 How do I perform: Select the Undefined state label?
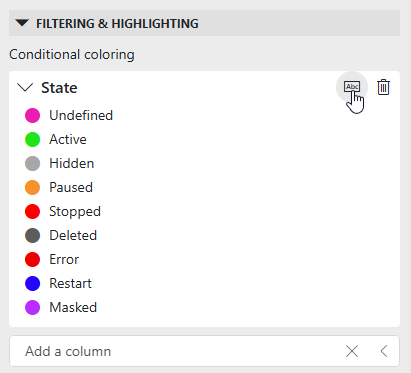[x=81, y=115]
